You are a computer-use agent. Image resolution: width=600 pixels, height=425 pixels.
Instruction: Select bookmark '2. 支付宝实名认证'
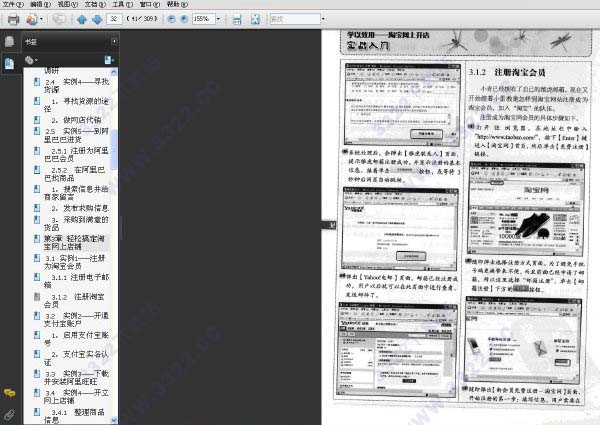click(76, 358)
